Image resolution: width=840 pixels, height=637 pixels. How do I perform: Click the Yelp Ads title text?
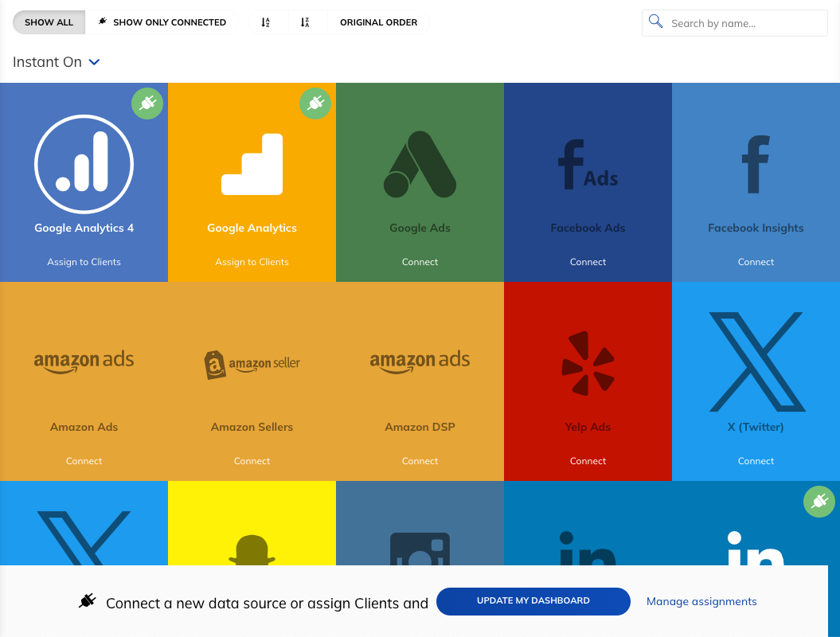[x=588, y=427]
